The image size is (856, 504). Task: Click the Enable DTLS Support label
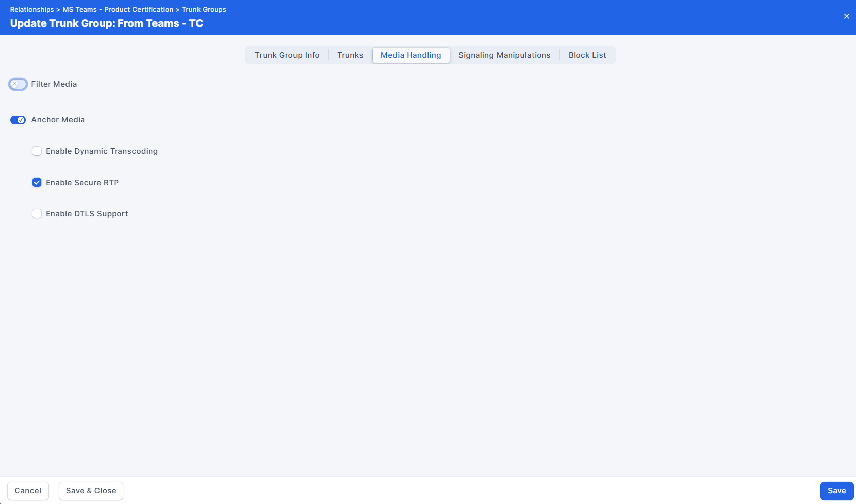click(x=87, y=214)
